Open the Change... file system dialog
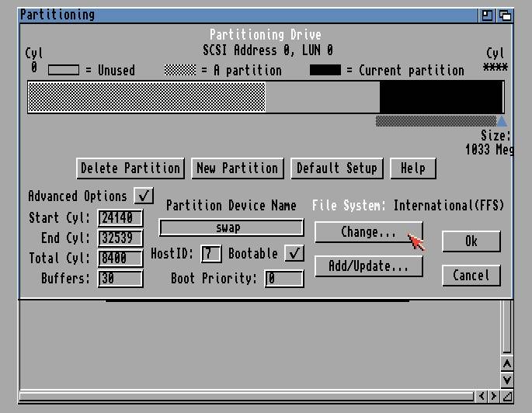Screen dimensions: 532x413 pyautogui.click(x=368, y=232)
